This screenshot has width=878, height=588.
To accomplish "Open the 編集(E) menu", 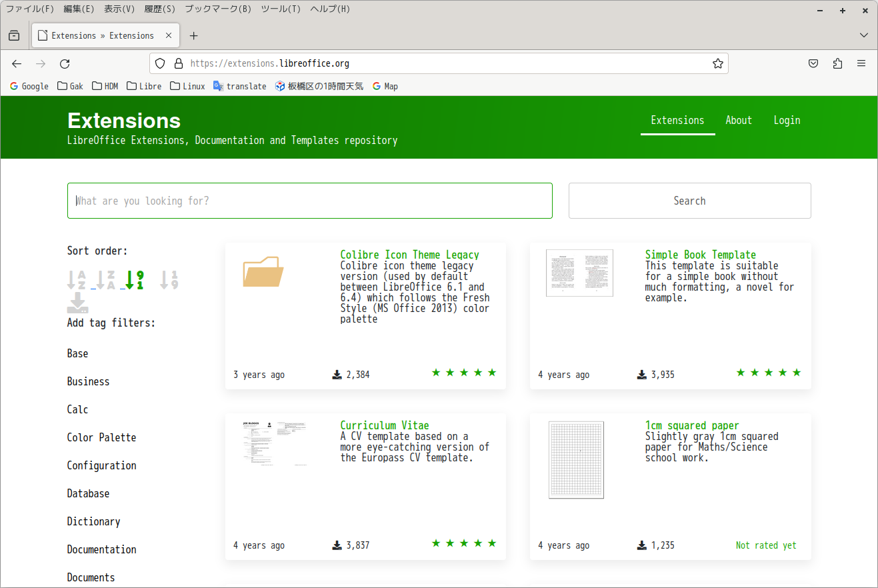I will click(x=79, y=9).
